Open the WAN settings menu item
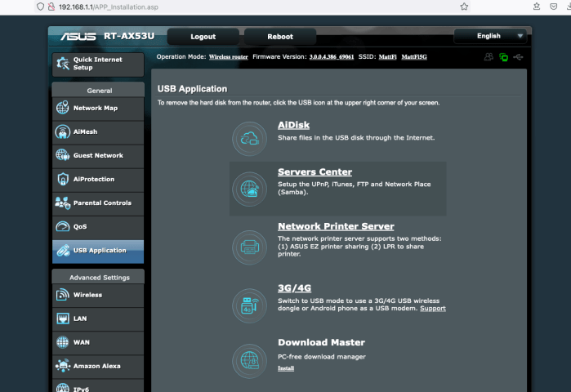This screenshot has height=392, width=571. pos(98,342)
